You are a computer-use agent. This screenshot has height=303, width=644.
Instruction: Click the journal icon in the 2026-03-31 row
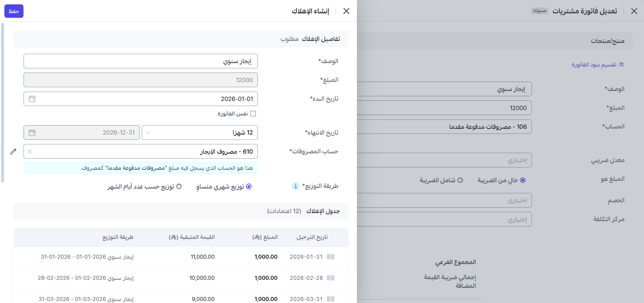tap(330, 299)
